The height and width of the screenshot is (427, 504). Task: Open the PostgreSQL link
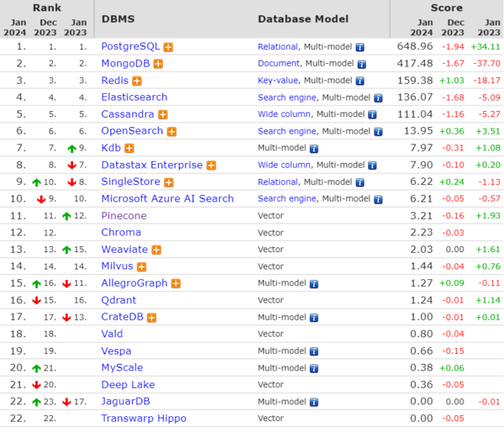pyautogui.click(x=130, y=46)
